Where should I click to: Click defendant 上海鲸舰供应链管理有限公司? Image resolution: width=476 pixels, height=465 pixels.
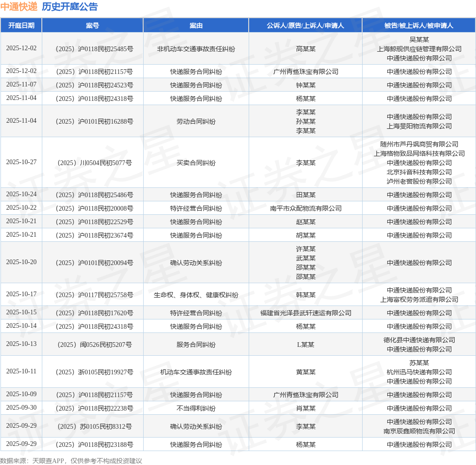pyautogui.click(x=419, y=49)
